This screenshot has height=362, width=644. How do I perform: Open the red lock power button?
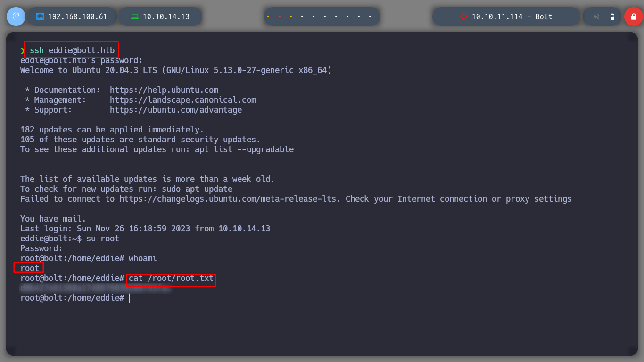click(633, 16)
